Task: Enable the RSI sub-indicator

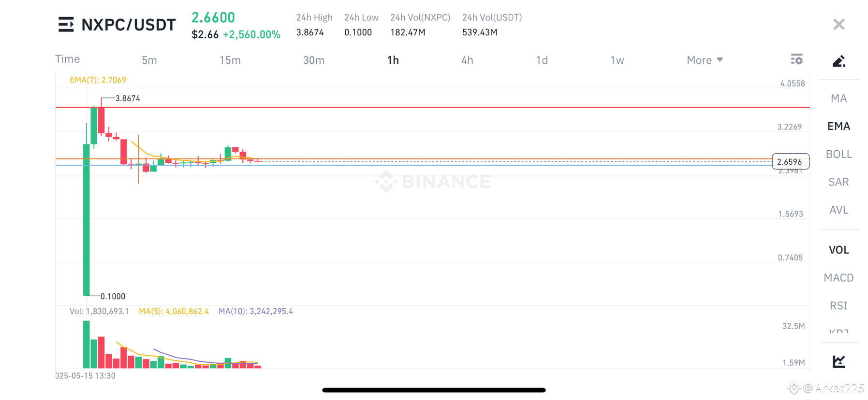Action: pos(839,306)
